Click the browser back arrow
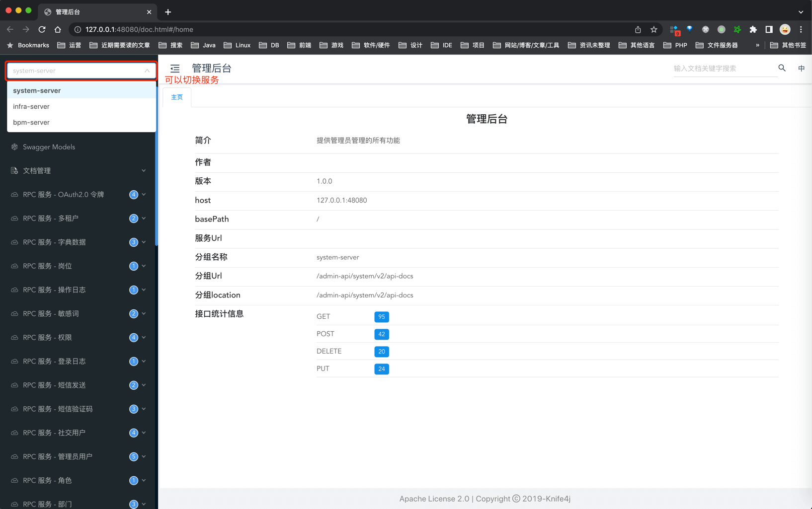Screen dimensions: 812x509 [x=10, y=29]
